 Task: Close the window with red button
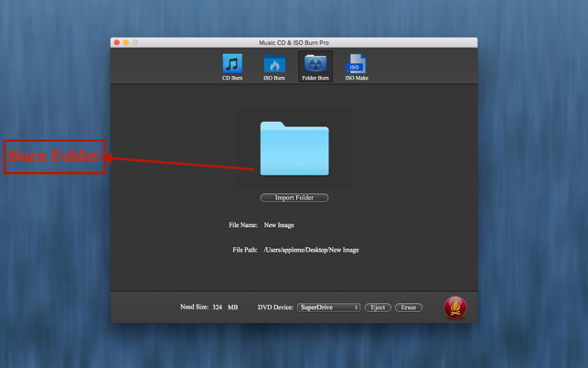pos(117,42)
